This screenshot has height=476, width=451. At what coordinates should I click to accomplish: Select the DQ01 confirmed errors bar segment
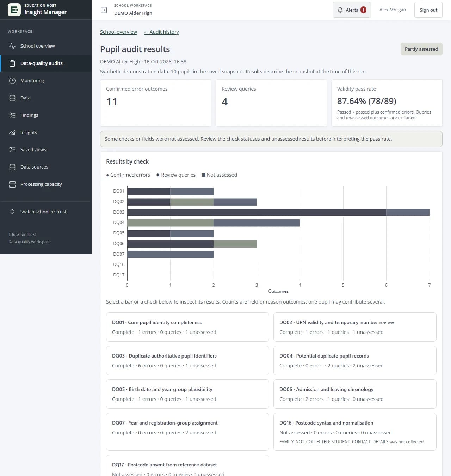click(149, 191)
